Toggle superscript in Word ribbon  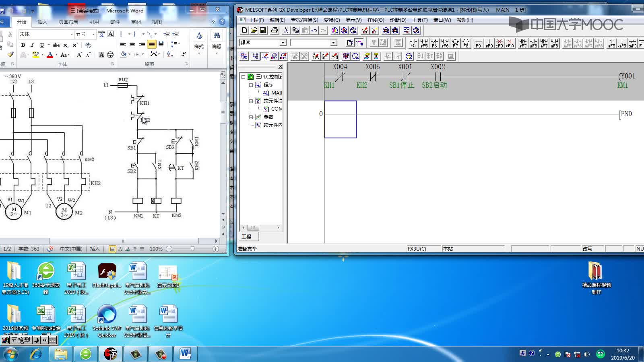75,45
